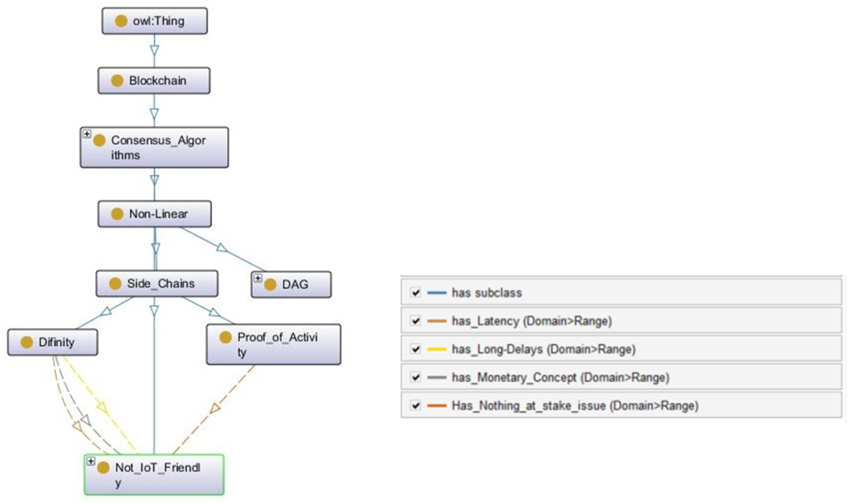The height and width of the screenshot is (504, 854).
Task: Click the Blockchain node label
Action: pos(157,81)
